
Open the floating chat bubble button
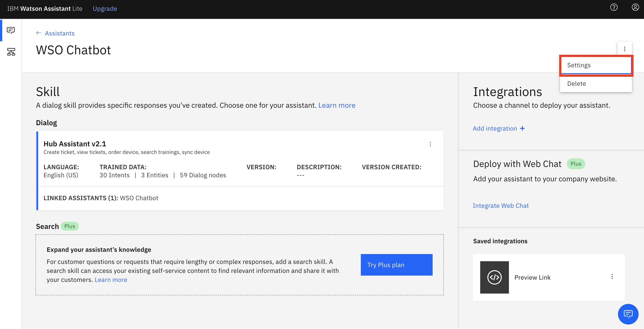[628, 314]
